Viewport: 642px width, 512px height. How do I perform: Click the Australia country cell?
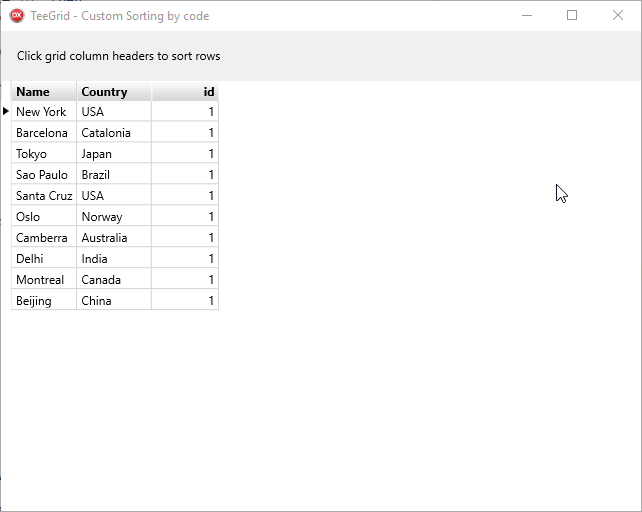[114, 238]
